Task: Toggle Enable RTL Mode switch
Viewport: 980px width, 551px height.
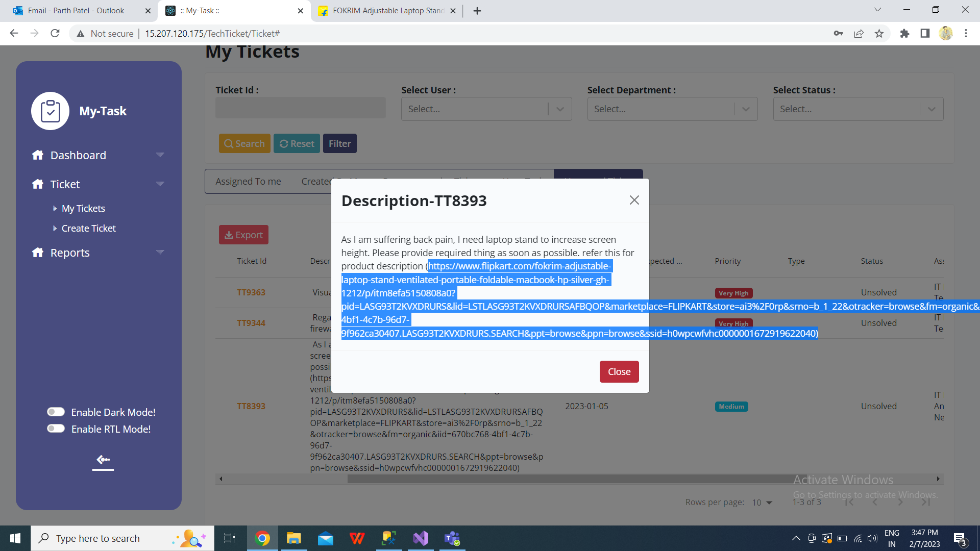Action: pos(56,429)
